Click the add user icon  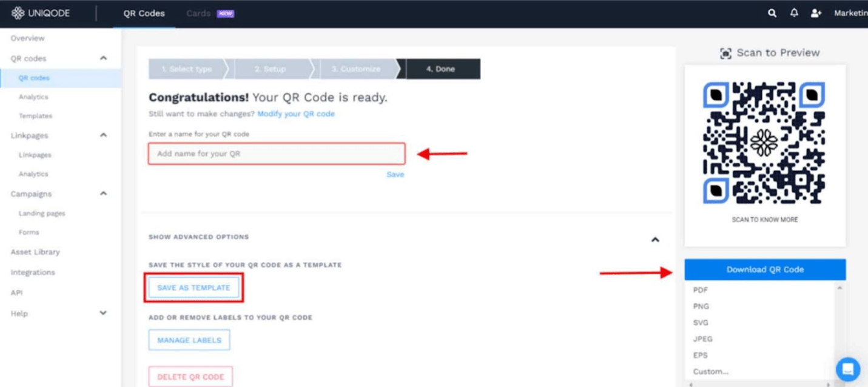coord(816,13)
